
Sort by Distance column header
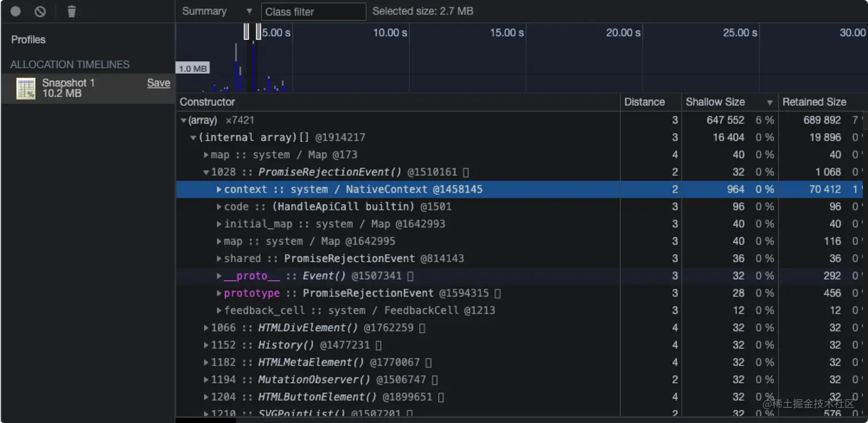click(650, 102)
